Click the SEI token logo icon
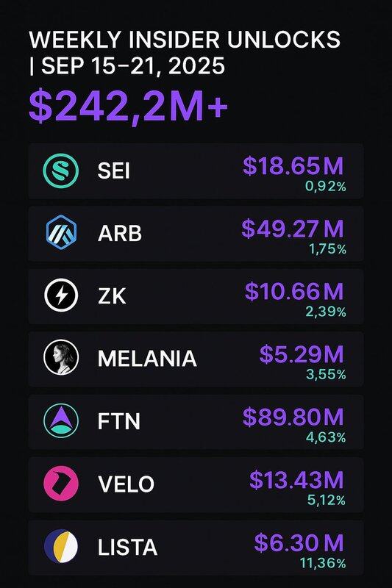Screen dimensions: 392x588 pos(61,171)
